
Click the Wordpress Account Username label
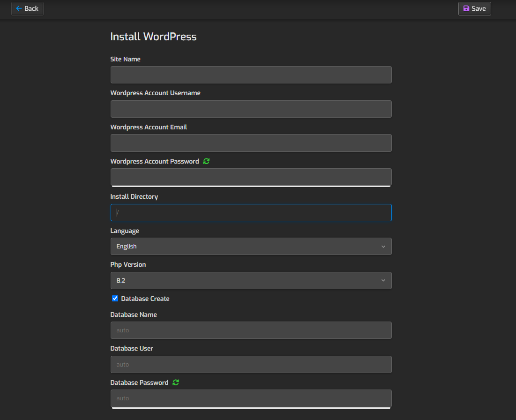155,93
